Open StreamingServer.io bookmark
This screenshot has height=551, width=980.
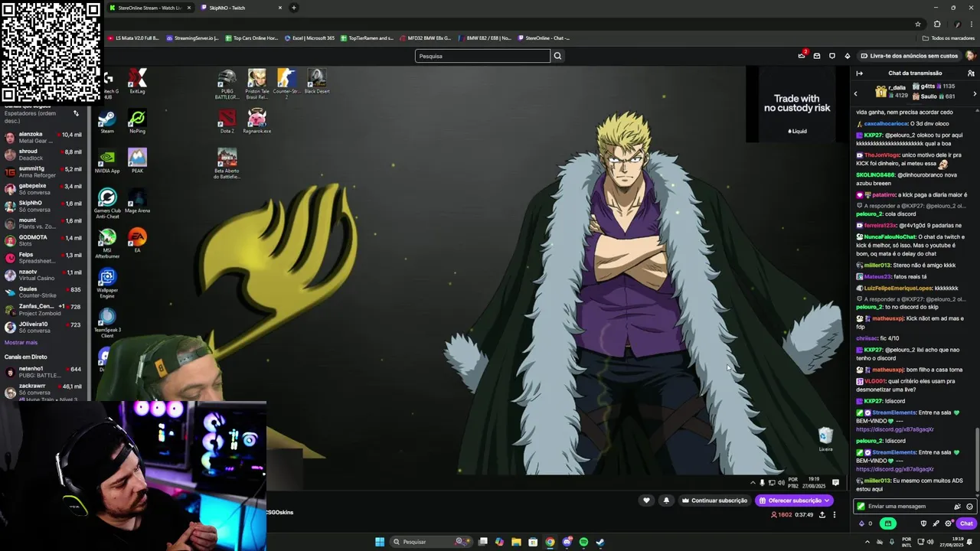[192, 37]
